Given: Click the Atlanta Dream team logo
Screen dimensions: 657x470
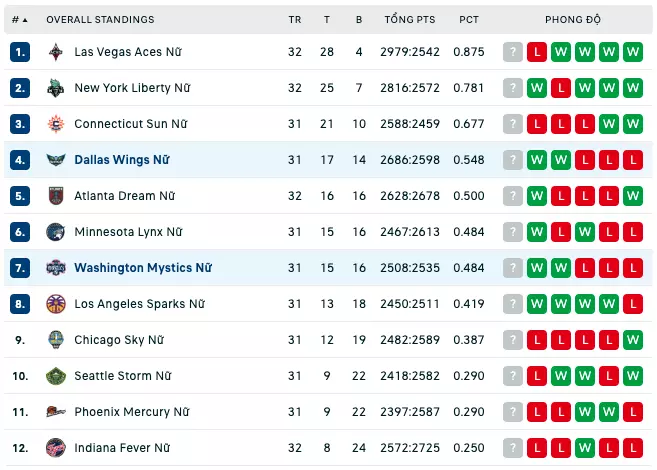Looking at the screenshot, I should [56, 196].
